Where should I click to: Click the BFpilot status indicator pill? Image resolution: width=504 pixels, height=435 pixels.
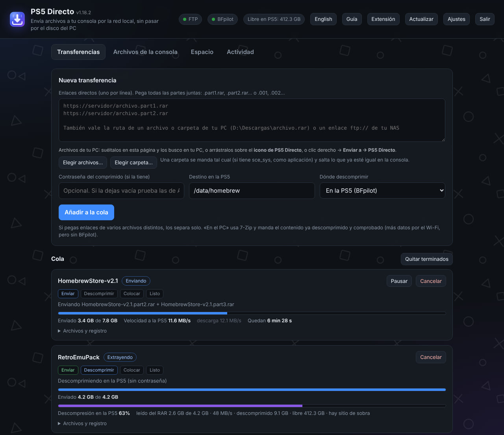pos(222,19)
